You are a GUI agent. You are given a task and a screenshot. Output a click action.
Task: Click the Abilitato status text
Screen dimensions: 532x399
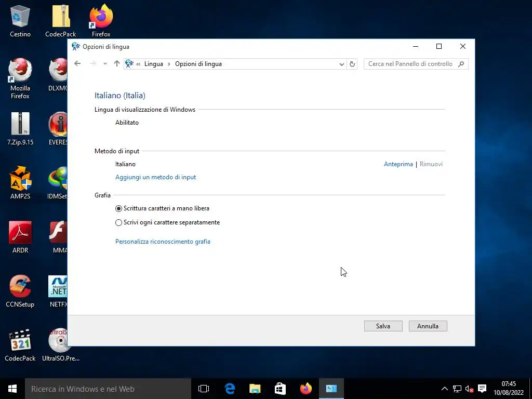[x=127, y=123]
